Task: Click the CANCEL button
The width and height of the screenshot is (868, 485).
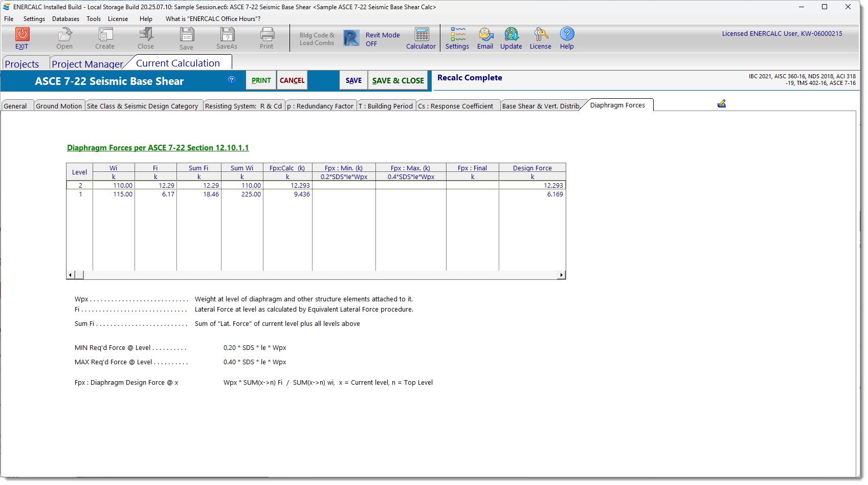Action: [292, 81]
